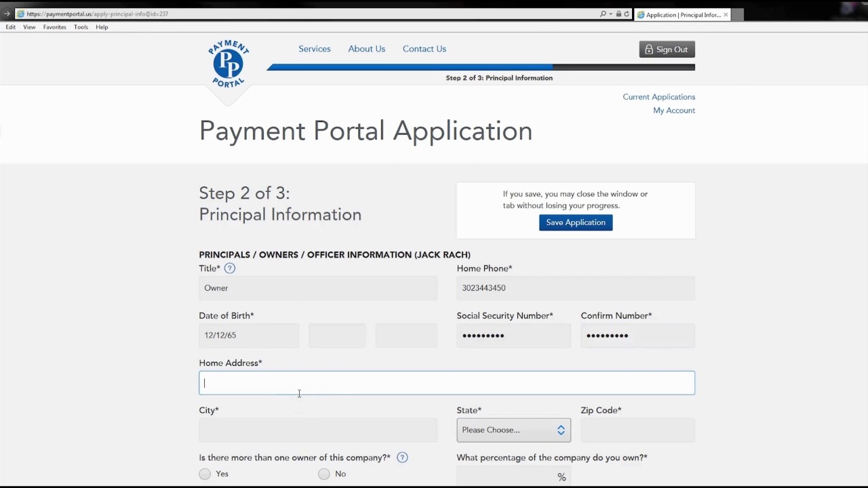Click the Confirm Number field
The image size is (868, 488).
(637, 335)
